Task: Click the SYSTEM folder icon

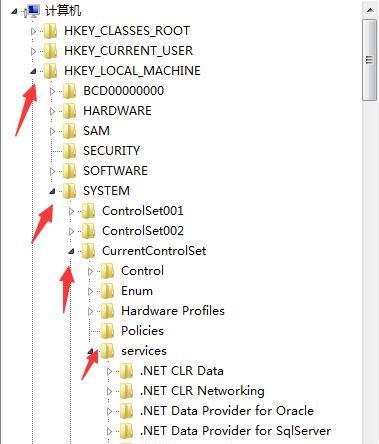Action: pyautogui.click(x=70, y=191)
